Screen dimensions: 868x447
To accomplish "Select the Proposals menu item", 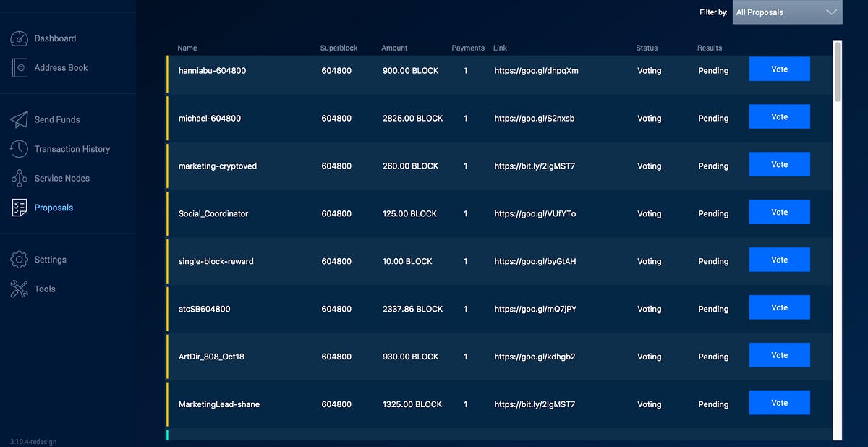I will pyautogui.click(x=54, y=208).
